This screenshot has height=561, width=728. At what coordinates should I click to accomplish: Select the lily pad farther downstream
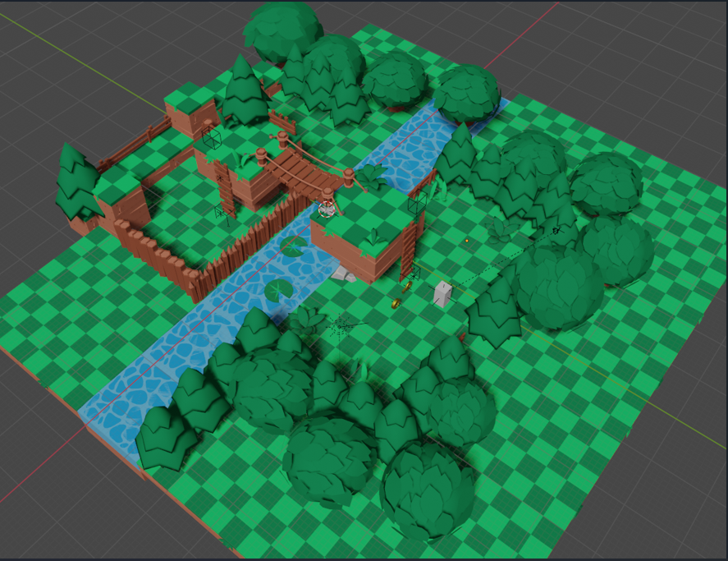pos(277,290)
